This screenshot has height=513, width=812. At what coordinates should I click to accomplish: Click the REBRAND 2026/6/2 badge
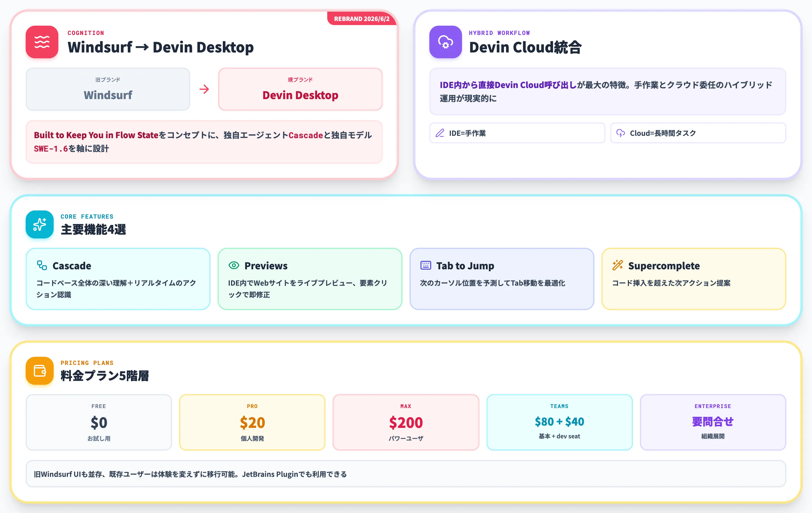point(361,19)
